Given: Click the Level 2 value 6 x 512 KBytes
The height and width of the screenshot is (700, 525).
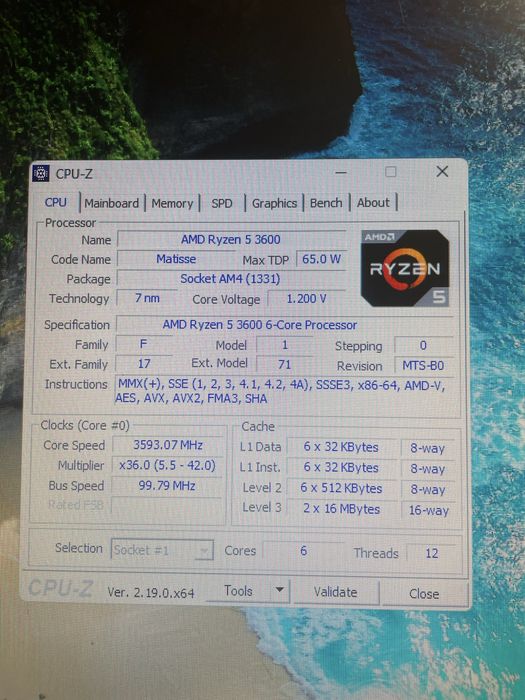Looking at the screenshot, I should 341,488.
